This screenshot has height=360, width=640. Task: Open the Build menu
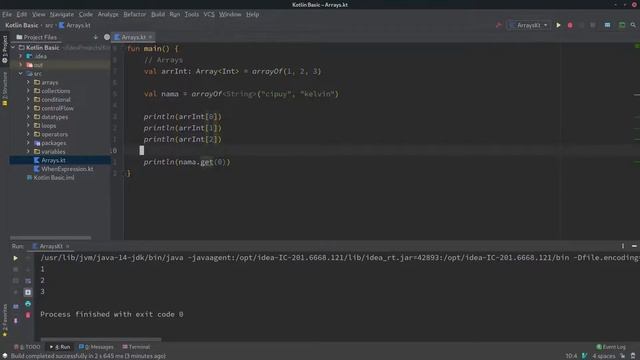[158, 14]
